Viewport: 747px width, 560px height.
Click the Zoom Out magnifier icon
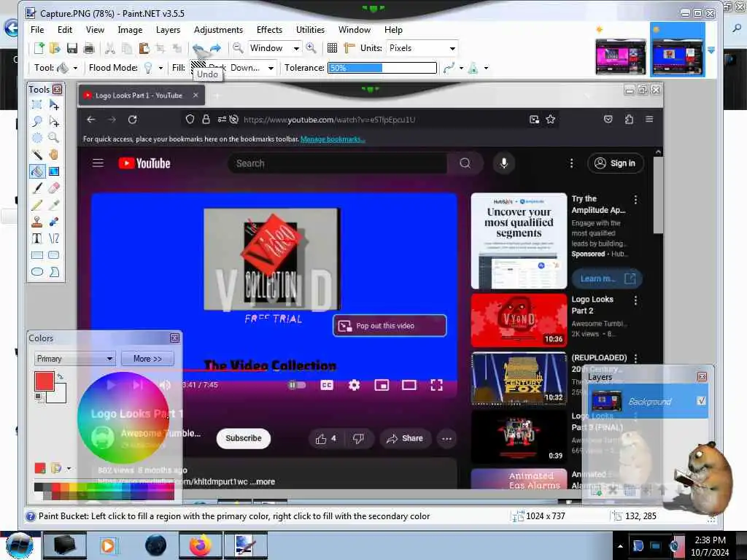(x=238, y=48)
